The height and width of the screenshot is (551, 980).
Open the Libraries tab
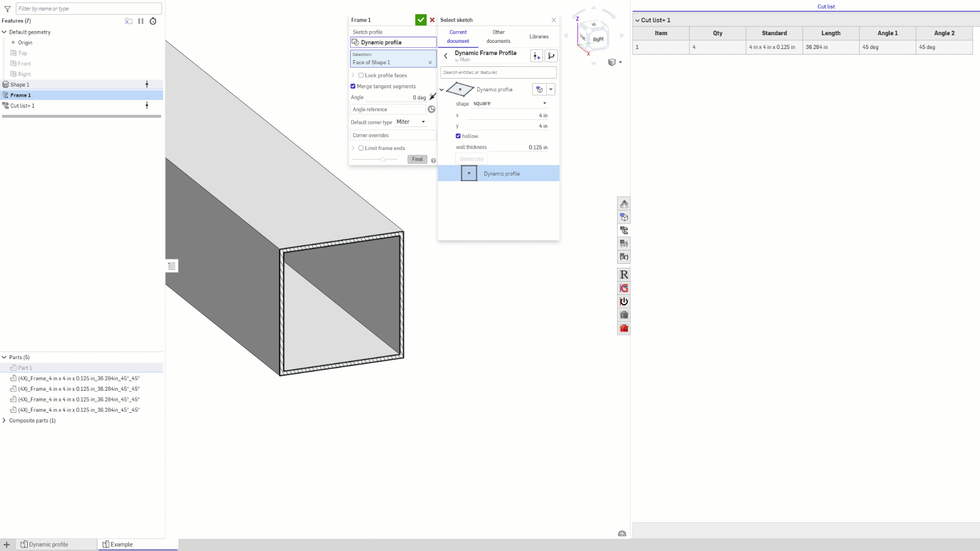[538, 37]
